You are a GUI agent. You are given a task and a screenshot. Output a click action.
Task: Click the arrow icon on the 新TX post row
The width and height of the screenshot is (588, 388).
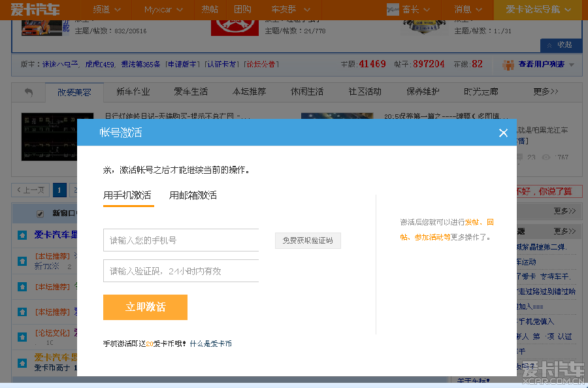coord(22,261)
